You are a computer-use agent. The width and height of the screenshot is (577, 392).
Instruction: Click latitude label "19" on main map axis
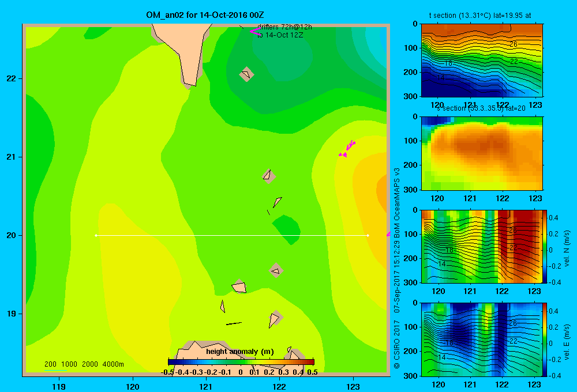click(11, 314)
